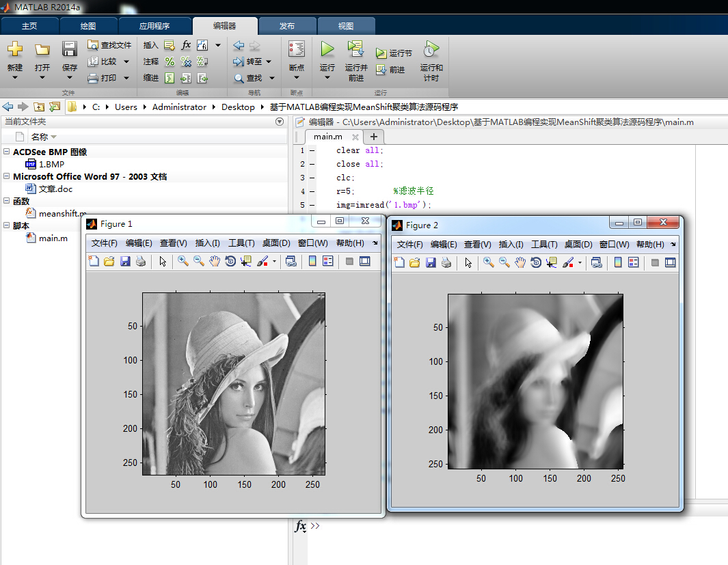Collapse the 脚本 group
The width and height of the screenshot is (728, 565).
[x=7, y=225]
